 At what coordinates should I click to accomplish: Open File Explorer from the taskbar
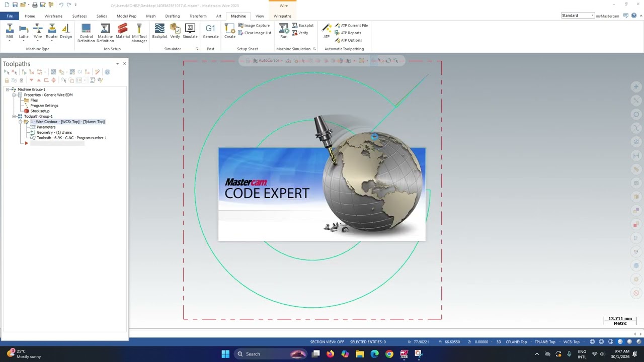(360, 354)
